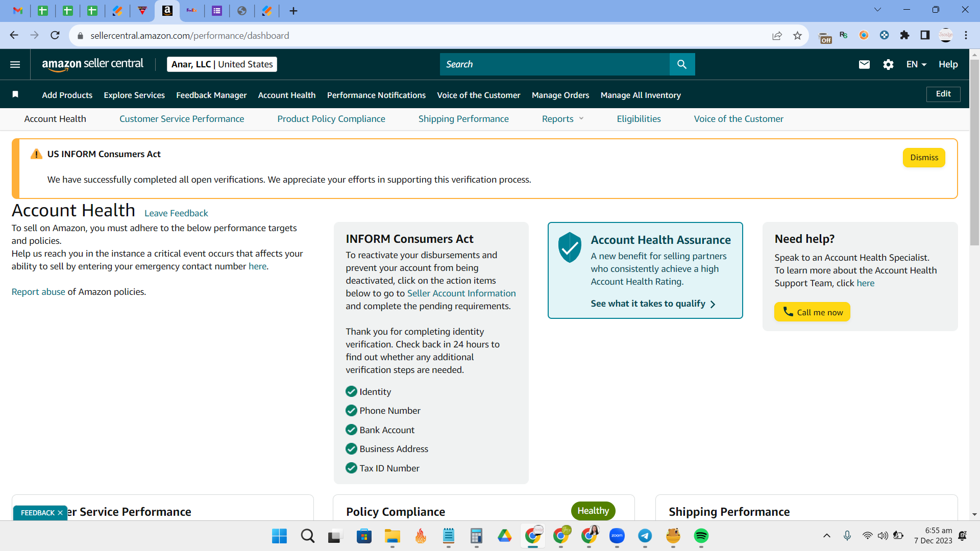Open the browser tab search dropdown
Image resolution: width=980 pixels, height=551 pixels.
[877, 10]
